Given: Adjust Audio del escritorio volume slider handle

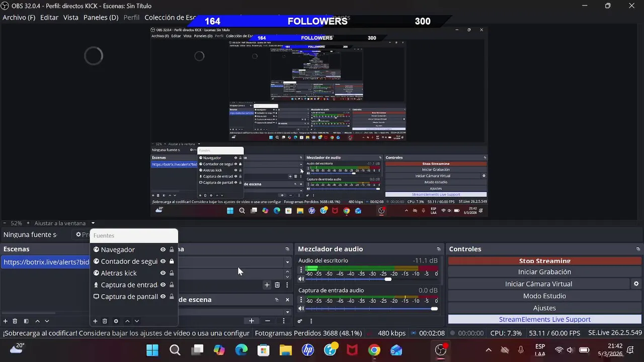Looking at the screenshot, I should click(x=388, y=279).
